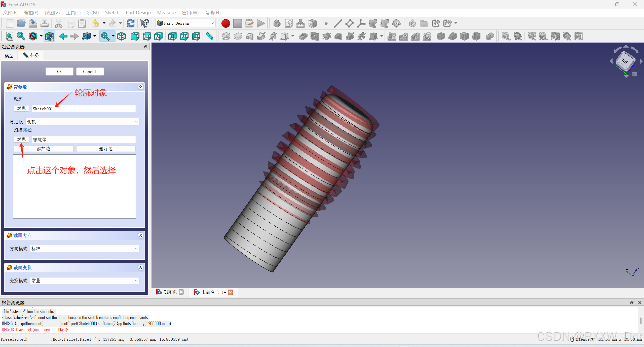The width and height of the screenshot is (644, 347).
Task: Click the 添加边 button
Action: 43,149
